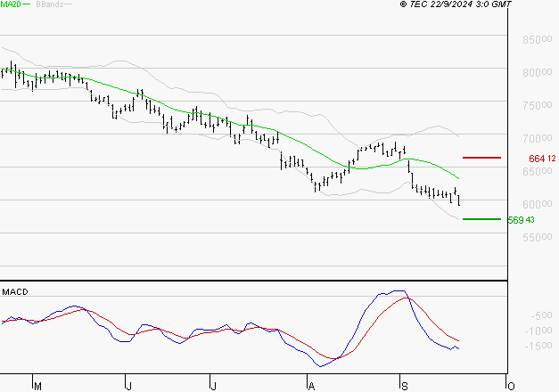Click the second J month marker
This screenshot has height=392, width=559.
coord(213,387)
